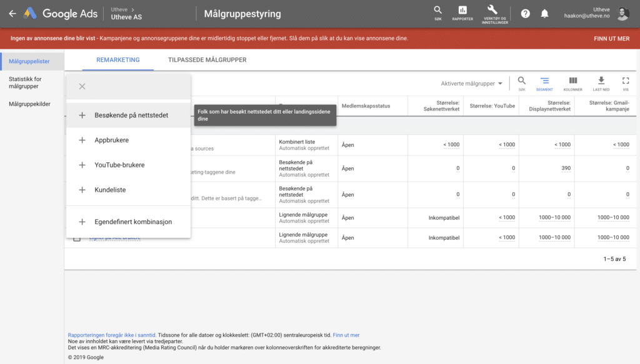Choose Egendefinert kombinasjon menu entry
Screen dimensions: 640x364
coord(129,222)
